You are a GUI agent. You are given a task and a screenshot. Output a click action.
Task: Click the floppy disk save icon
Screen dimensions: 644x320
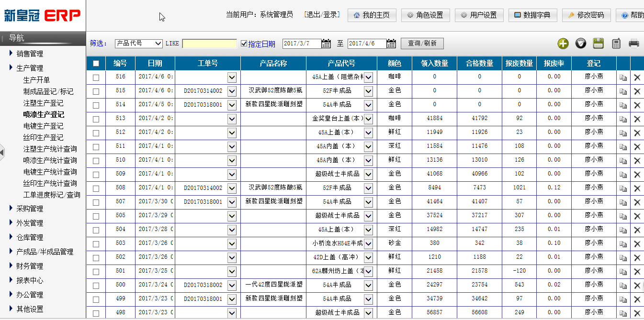point(598,44)
